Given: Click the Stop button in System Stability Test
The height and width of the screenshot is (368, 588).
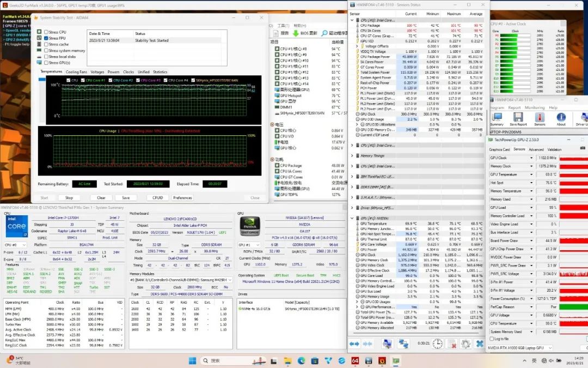Looking at the screenshot, I should (69, 197).
